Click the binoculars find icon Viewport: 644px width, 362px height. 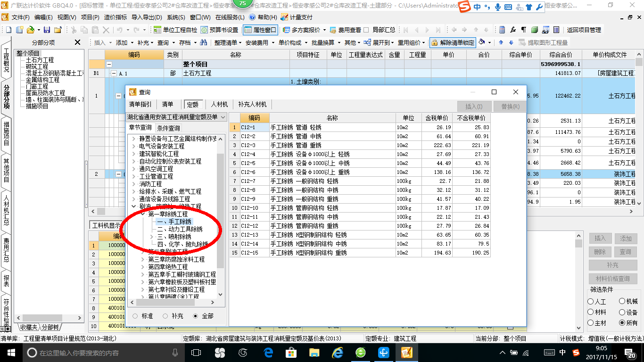204,42
